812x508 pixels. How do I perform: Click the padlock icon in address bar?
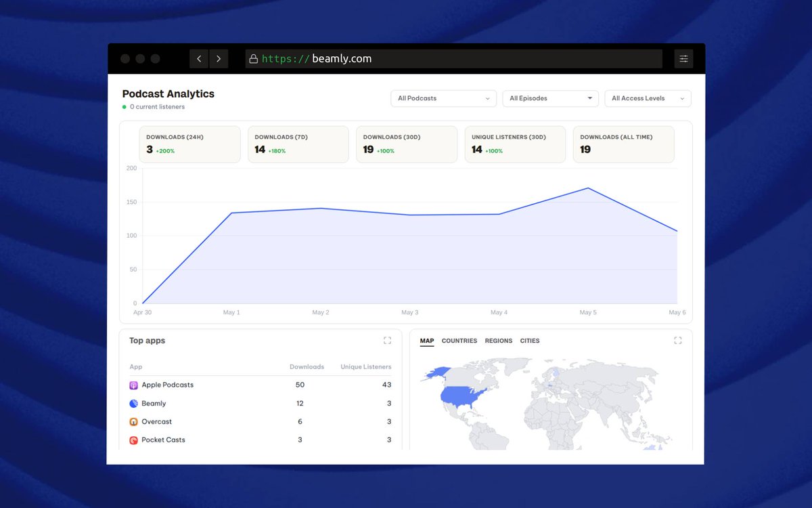254,59
